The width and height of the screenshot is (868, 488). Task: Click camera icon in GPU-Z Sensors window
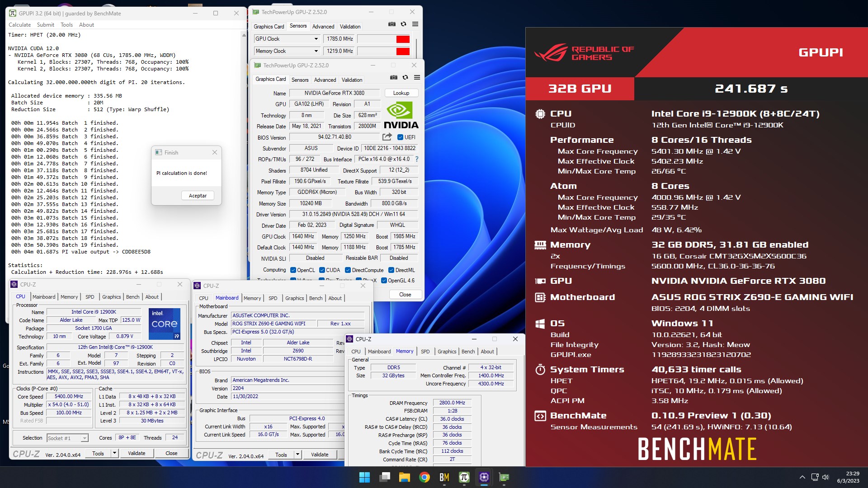point(392,24)
